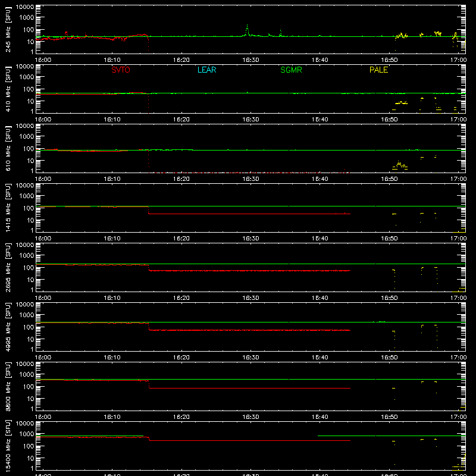Click the 16:30 tick label under 8800 MHz panel

pyautogui.click(x=250, y=417)
